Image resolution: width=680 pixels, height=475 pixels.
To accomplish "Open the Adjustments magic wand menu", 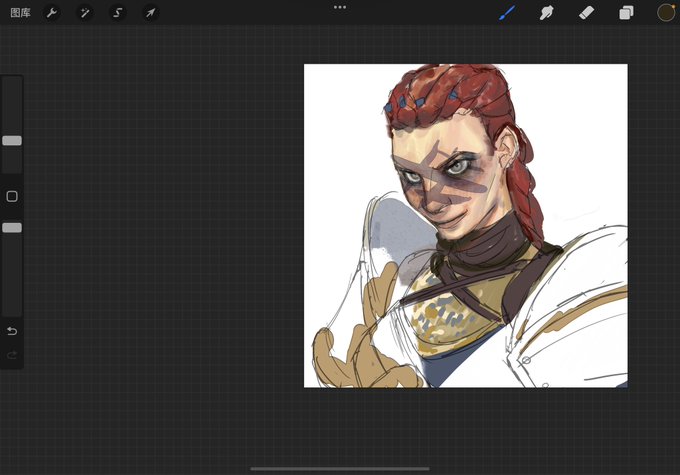I will [85, 13].
